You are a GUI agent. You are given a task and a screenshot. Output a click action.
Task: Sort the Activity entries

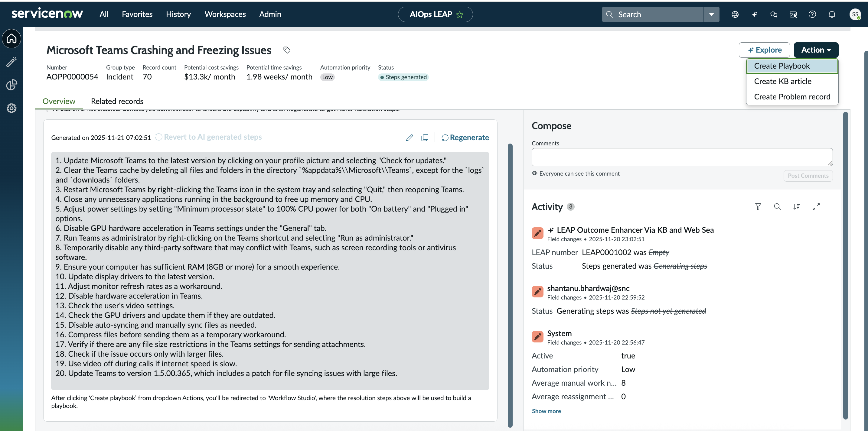[x=797, y=207]
